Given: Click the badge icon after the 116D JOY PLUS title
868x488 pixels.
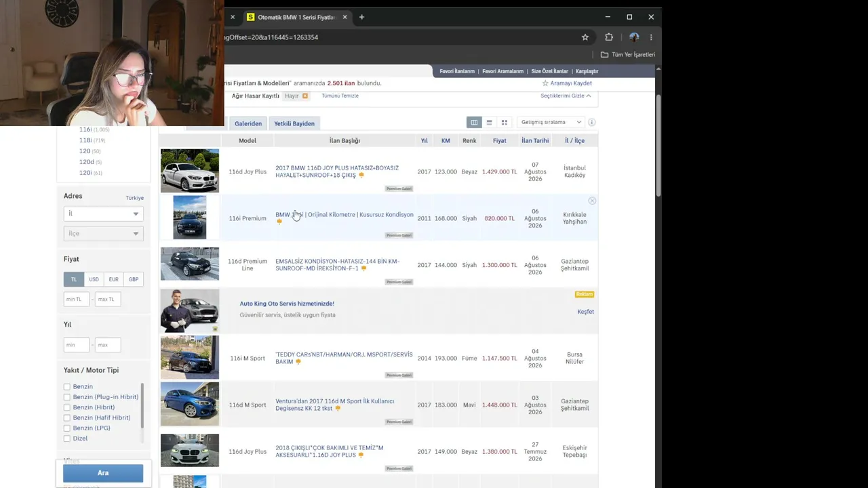Looking at the screenshot, I should tap(361, 176).
